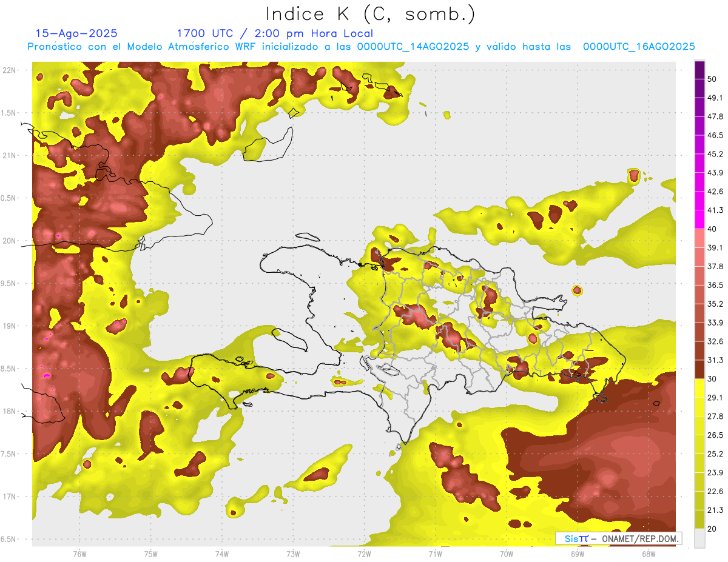
Task: Click the longitude axis label "72W"
Action: 364,554
